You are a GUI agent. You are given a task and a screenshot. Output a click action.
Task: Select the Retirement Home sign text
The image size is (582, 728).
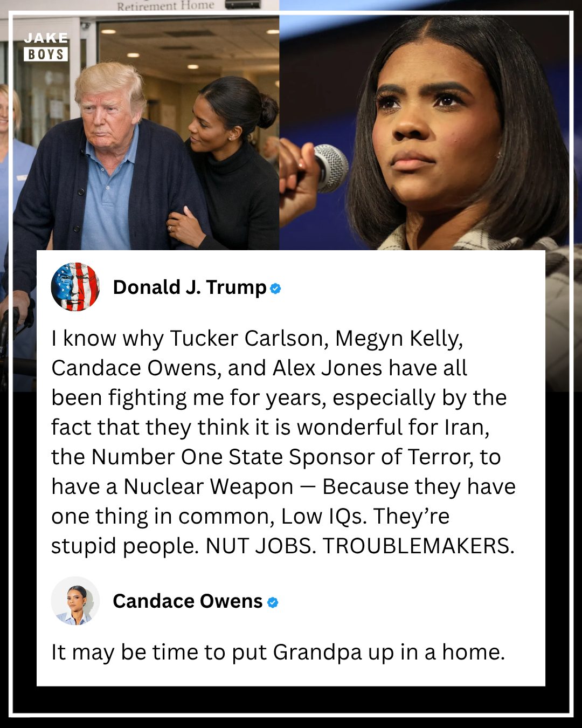pyautogui.click(x=165, y=6)
